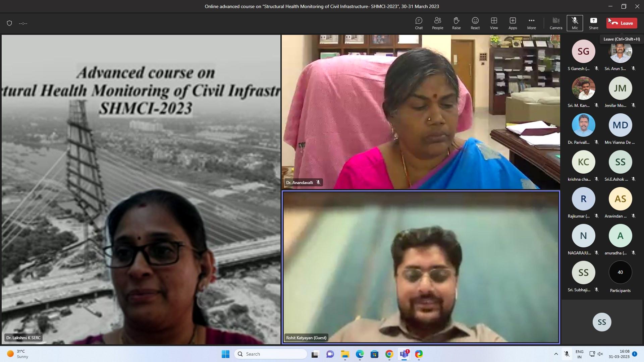Click the JM avatar for Jenifar Mo
The width and height of the screenshot is (644, 362).
(620, 88)
